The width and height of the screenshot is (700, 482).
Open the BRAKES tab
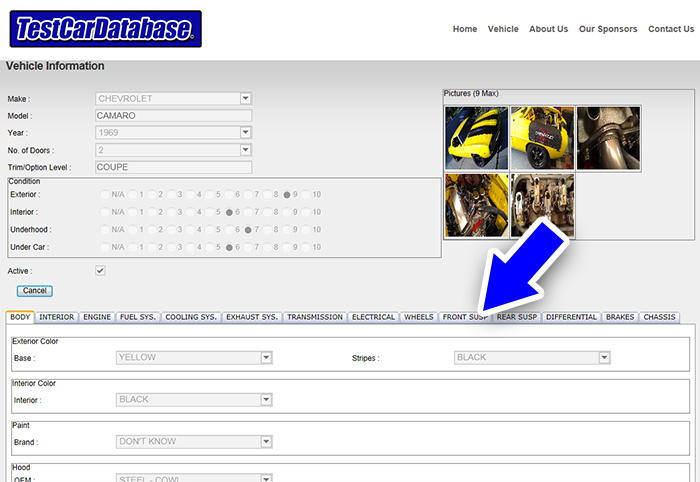[x=620, y=317]
